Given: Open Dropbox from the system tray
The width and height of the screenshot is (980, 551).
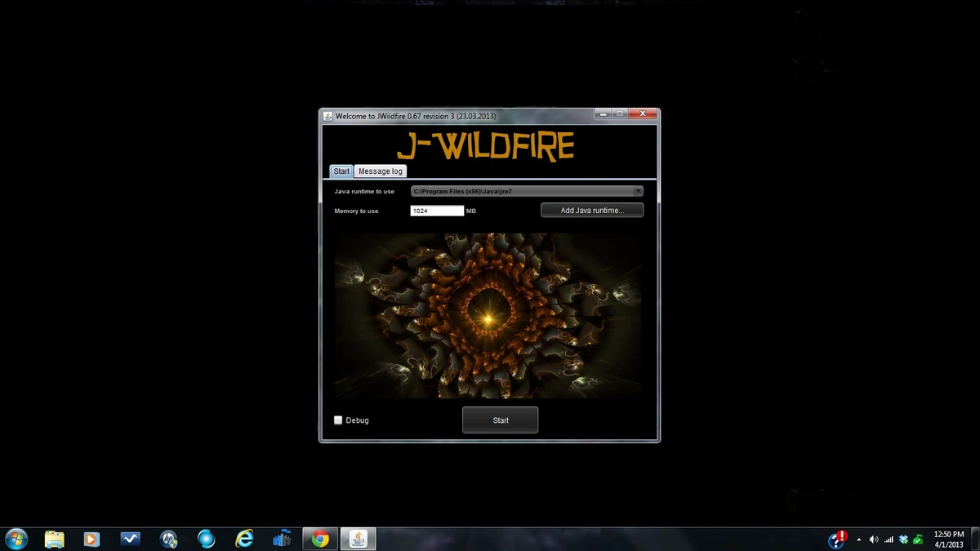Looking at the screenshot, I should [x=903, y=539].
